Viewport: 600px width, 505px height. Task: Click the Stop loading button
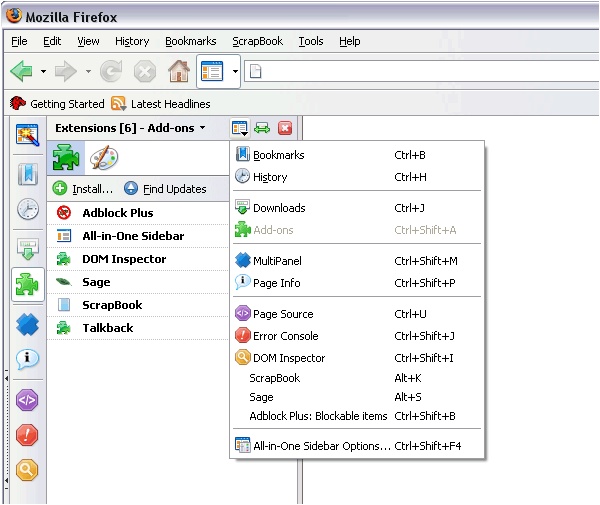(x=145, y=71)
